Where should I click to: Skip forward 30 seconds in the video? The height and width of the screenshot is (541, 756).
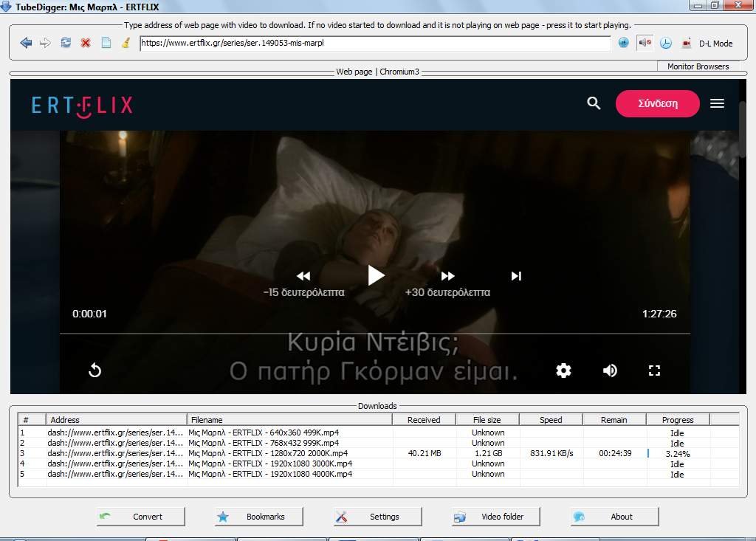(x=447, y=276)
